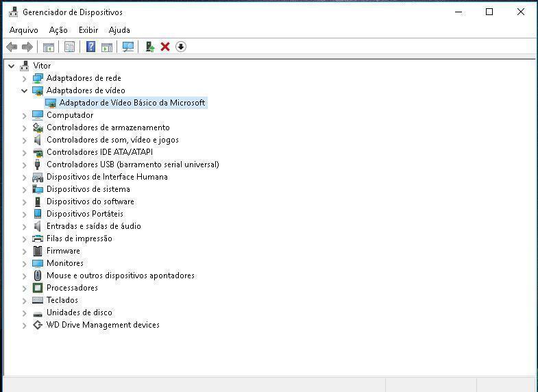
Task: Click the show/hide console tree icon
Action: [x=49, y=47]
